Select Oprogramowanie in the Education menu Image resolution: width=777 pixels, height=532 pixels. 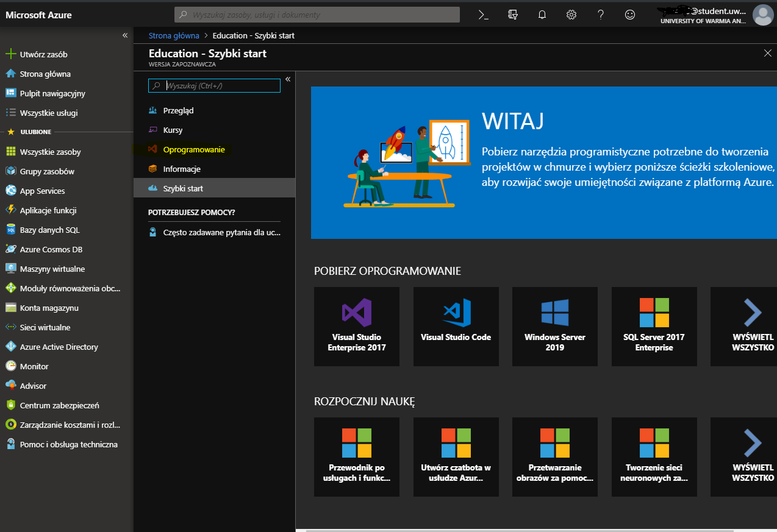coord(193,149)
